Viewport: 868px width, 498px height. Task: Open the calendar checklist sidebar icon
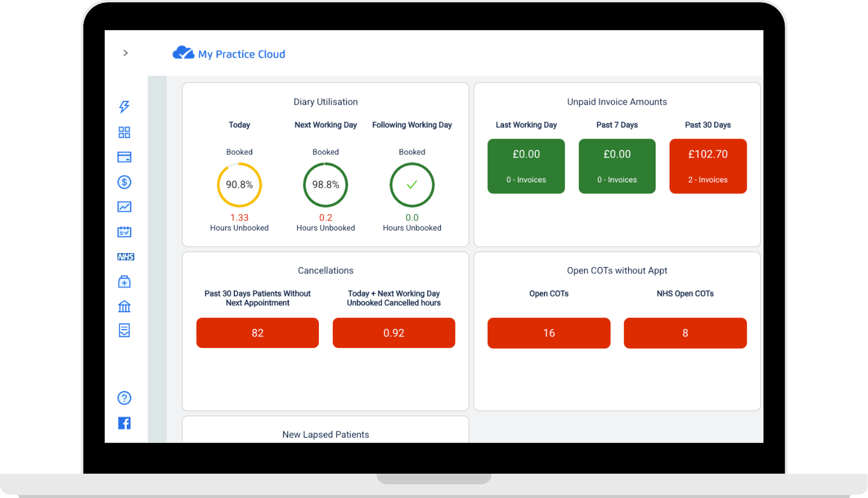pos(124,232)
